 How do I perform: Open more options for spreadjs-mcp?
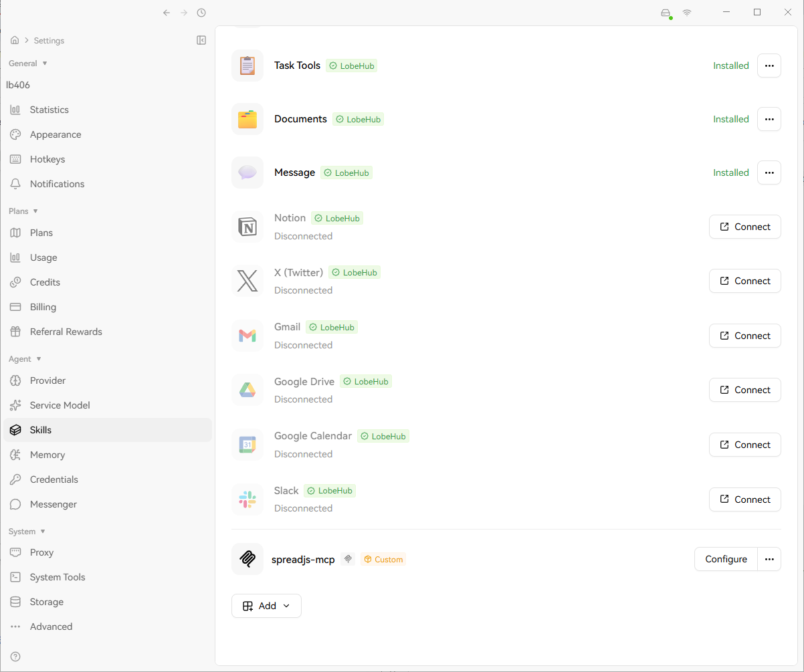pyautogui.click(x=769, y=559)
